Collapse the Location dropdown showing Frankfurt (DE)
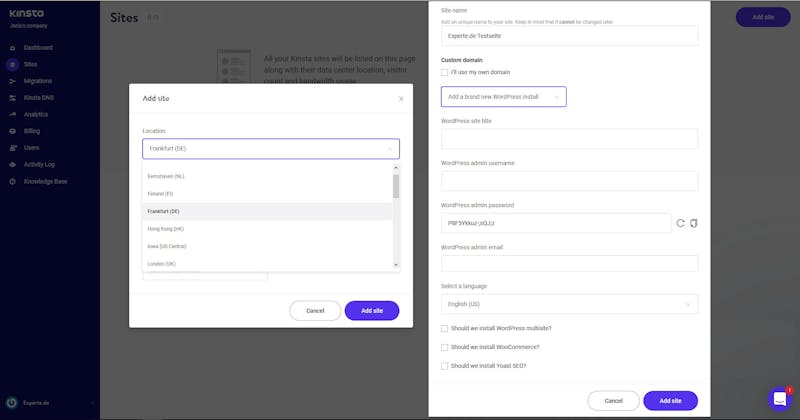The image size is (800, 420). pyautogui.click(x=390, y=149)
